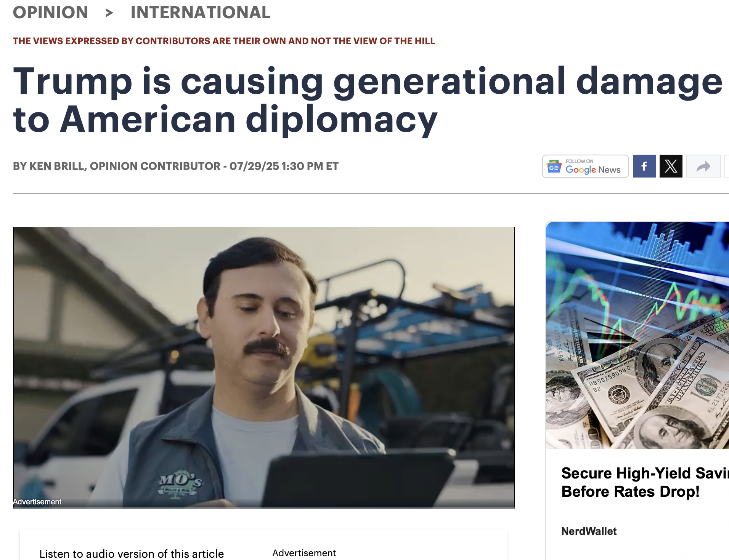Open the OPINION section breadcrumb
729x560 pixels.
(x=50, y=12)
